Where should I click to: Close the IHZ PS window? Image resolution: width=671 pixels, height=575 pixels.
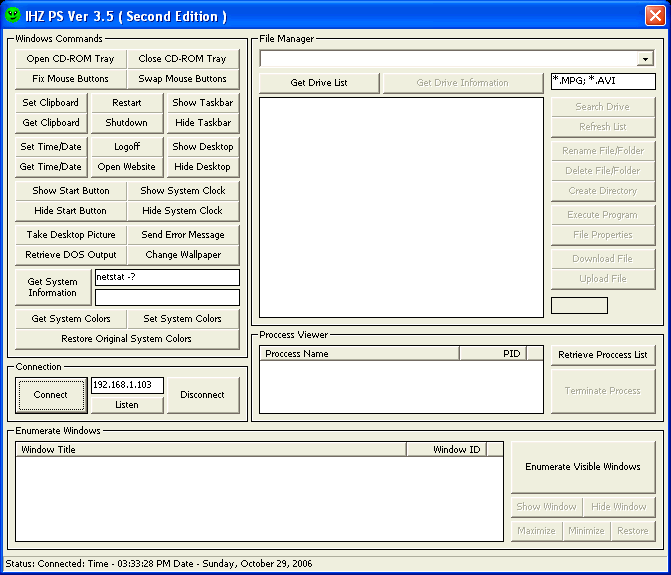[653, 16]
